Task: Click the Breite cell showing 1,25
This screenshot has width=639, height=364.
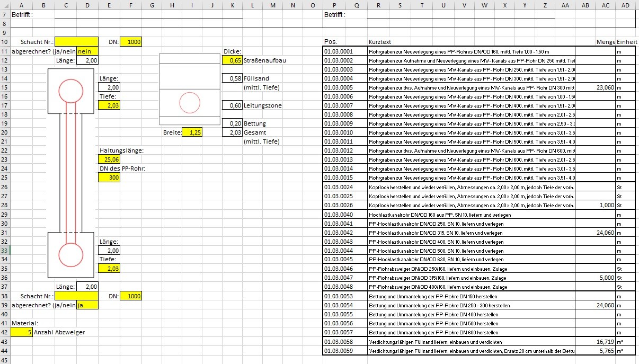Action: [x=192, y=132]
